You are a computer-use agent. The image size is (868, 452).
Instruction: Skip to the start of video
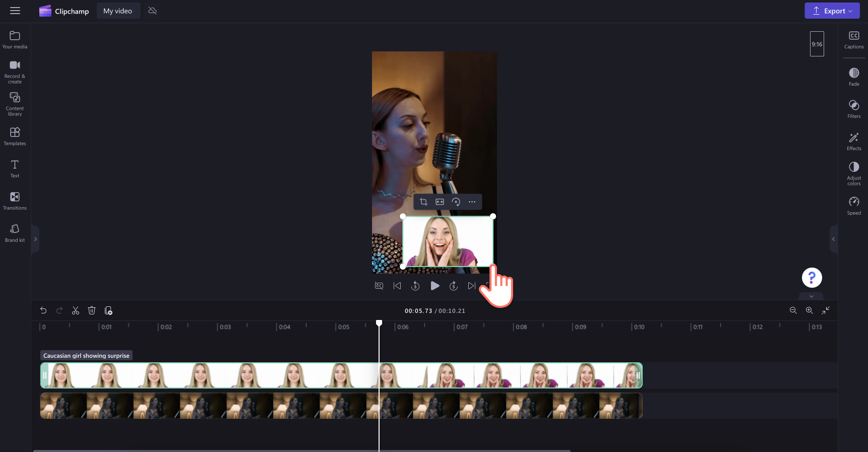click(x=397, y=286)
